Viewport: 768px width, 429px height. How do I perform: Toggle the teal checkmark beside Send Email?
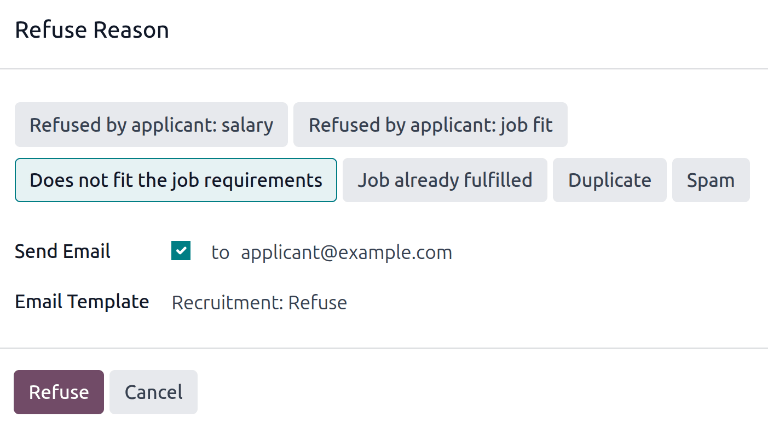point(181,252)
